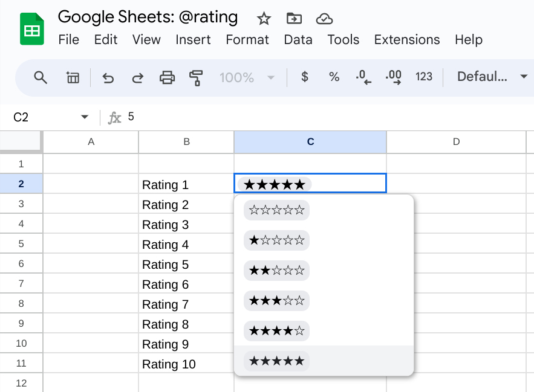Redo the last action
This screenshot has width=534, height=392.
pyautogui.click(x=137, y=77)
